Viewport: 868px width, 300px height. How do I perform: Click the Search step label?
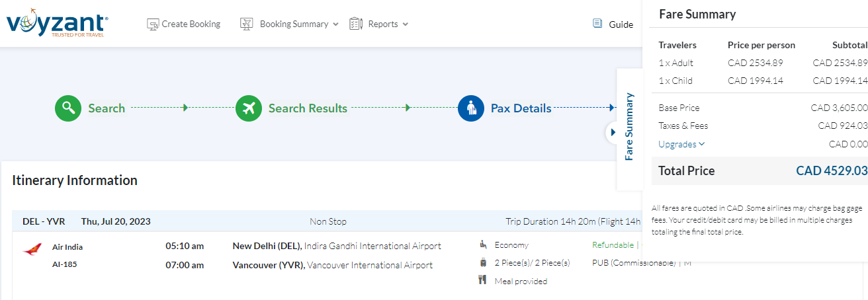pyautogui.click(x=107, y=108)
